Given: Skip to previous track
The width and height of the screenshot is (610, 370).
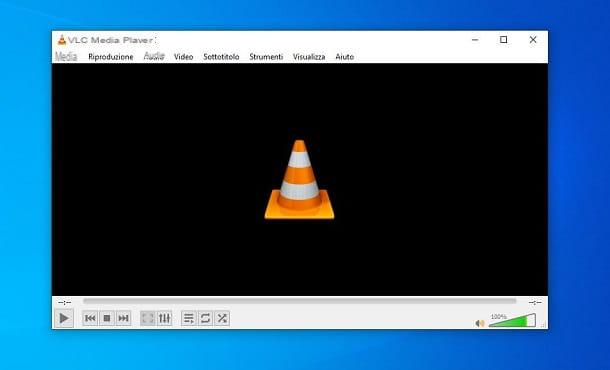Looking at the screenshot, I should (x=90, y=318).
